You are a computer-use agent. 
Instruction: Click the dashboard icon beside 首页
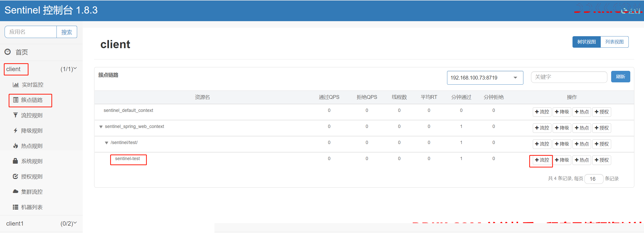point(8,52)
